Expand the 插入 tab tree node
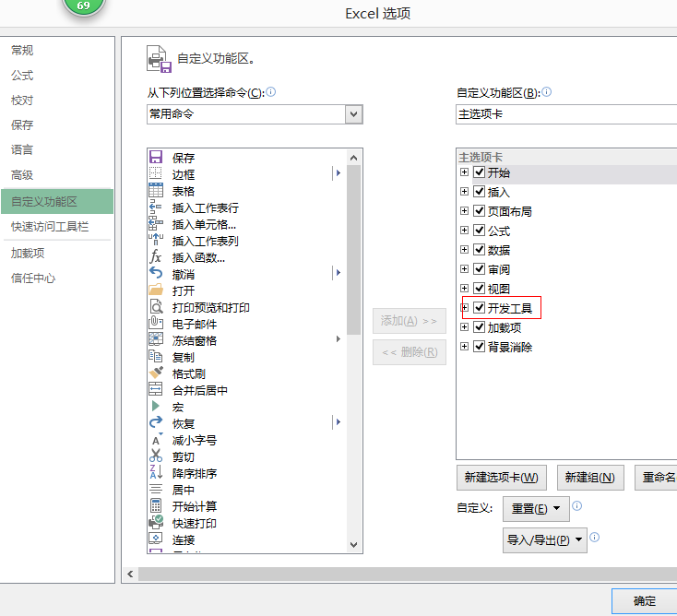 click(464, 191)
